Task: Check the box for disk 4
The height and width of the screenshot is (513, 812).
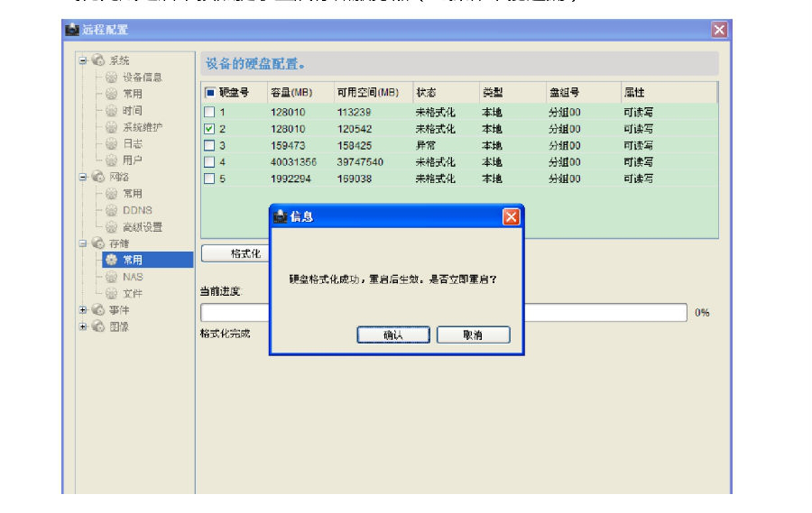Action: [209, 162]
